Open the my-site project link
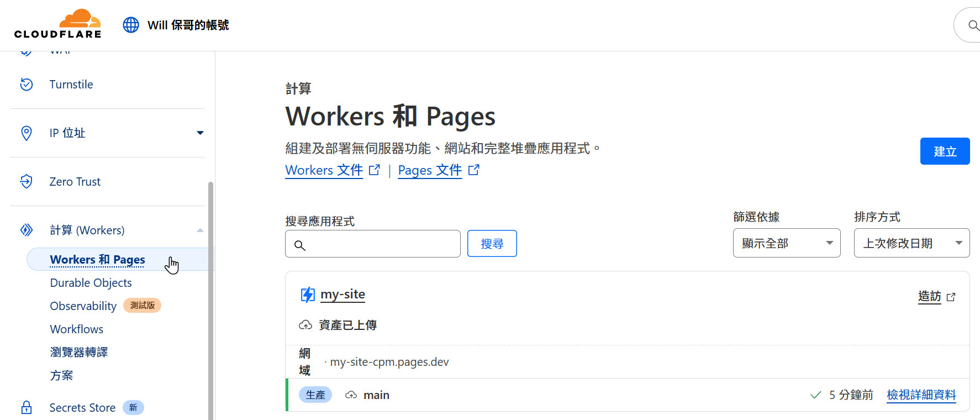 tap(343, 295)
